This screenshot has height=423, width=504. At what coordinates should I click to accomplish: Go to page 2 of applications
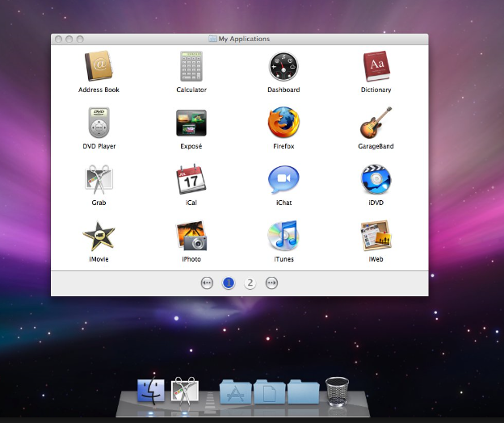[250, 283]
